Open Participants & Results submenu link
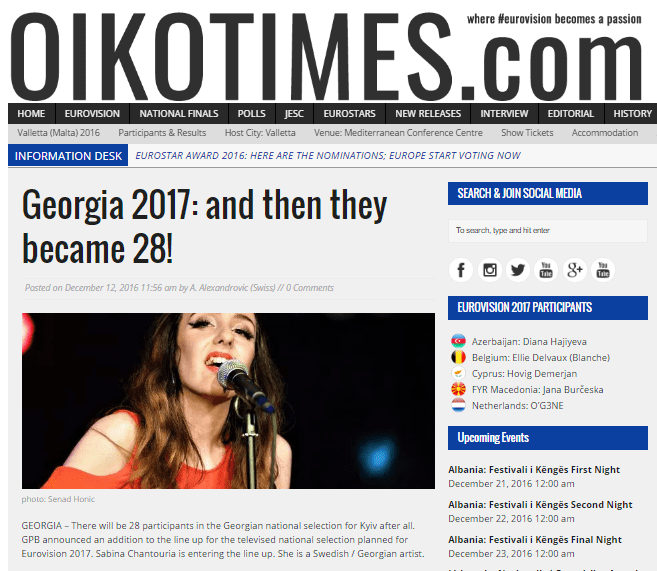 pyautogui.click(x=162, y=133)
